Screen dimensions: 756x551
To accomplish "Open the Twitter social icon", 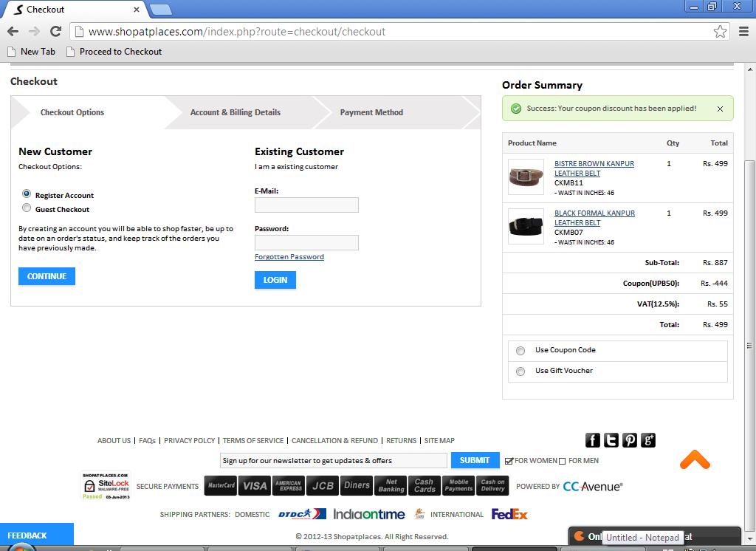I will click(x=611, y=440).
